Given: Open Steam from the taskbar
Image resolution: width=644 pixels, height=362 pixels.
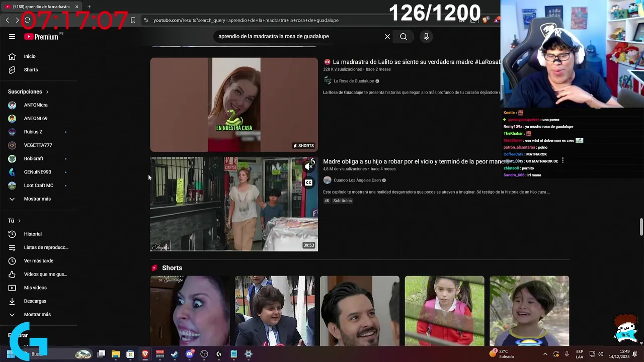Looking at the screenshot, I should pos(174,354).
